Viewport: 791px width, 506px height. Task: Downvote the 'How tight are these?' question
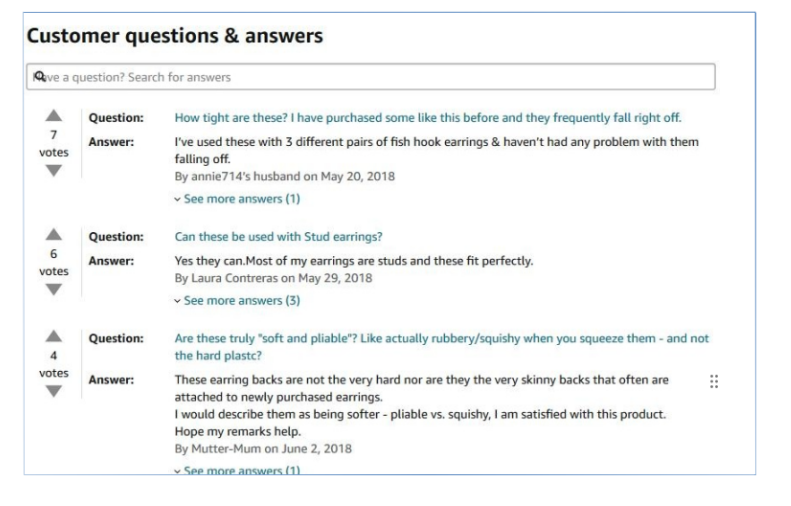click(x=54, y=171)
